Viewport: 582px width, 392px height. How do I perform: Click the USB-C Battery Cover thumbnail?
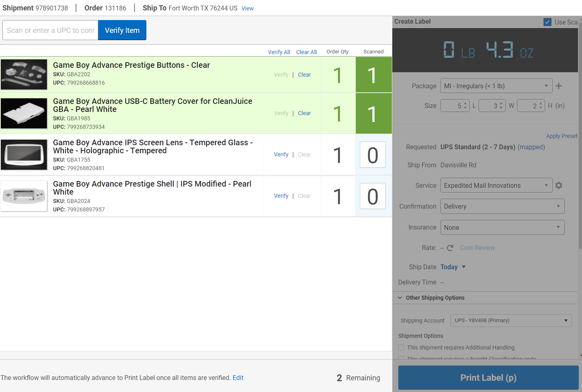(x=24, y=114)
